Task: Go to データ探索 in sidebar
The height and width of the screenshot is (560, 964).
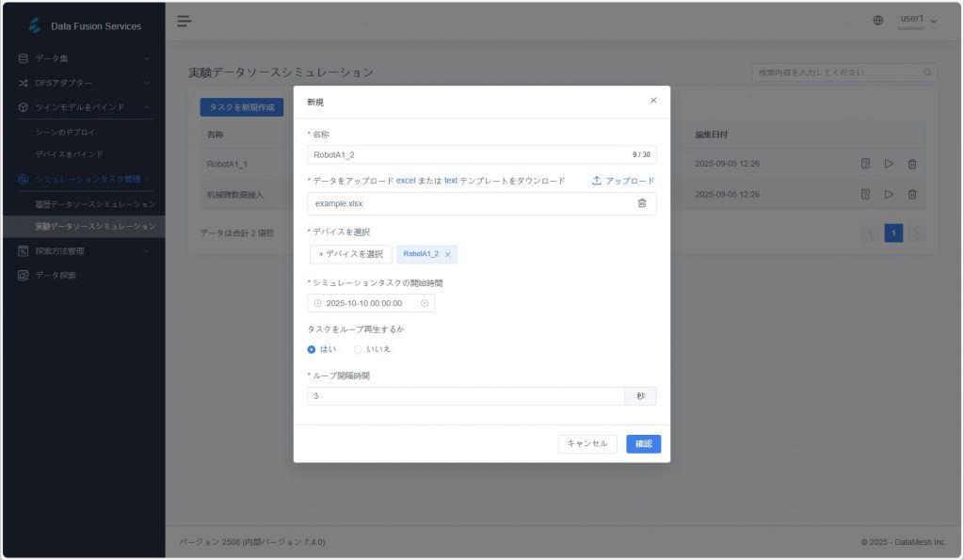Action: [56, 276]
